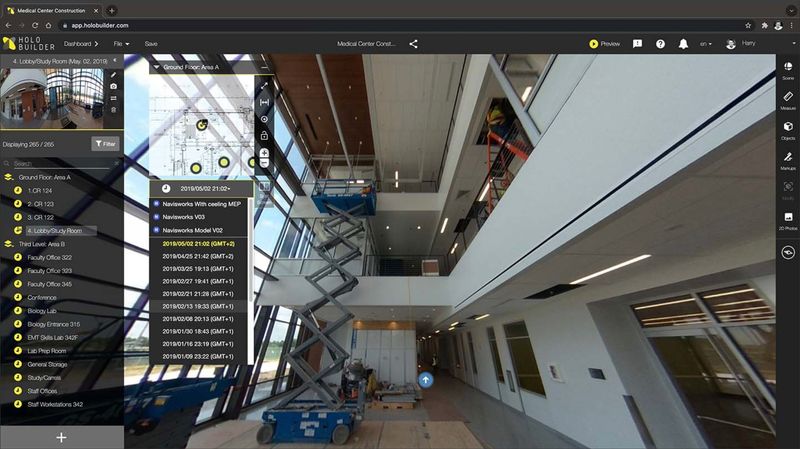This screenshot has width=800, height=449.
Task: Click the camera icon beside scene thumbnail
Action: point(114,86)
